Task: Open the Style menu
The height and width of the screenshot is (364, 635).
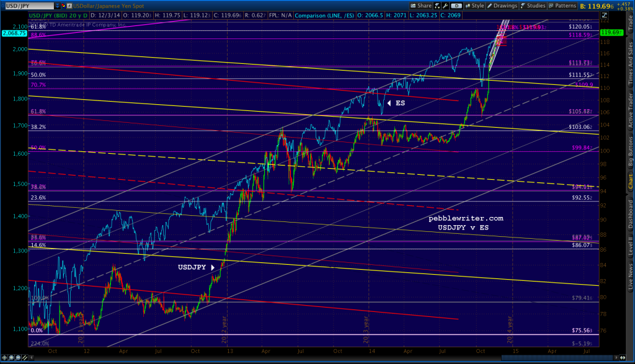Action: click(474, 6)
